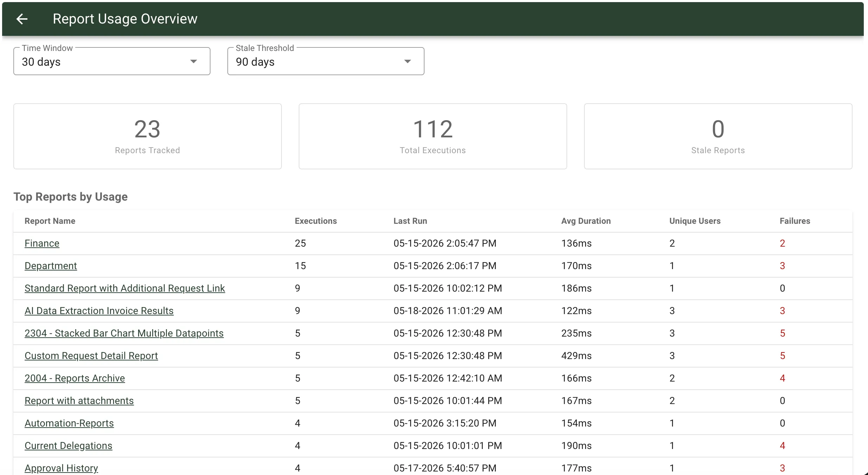The width and height of the screenshot is (868, 475).
Task: Open Approval History report link
Action: click(x=61, y=468)
